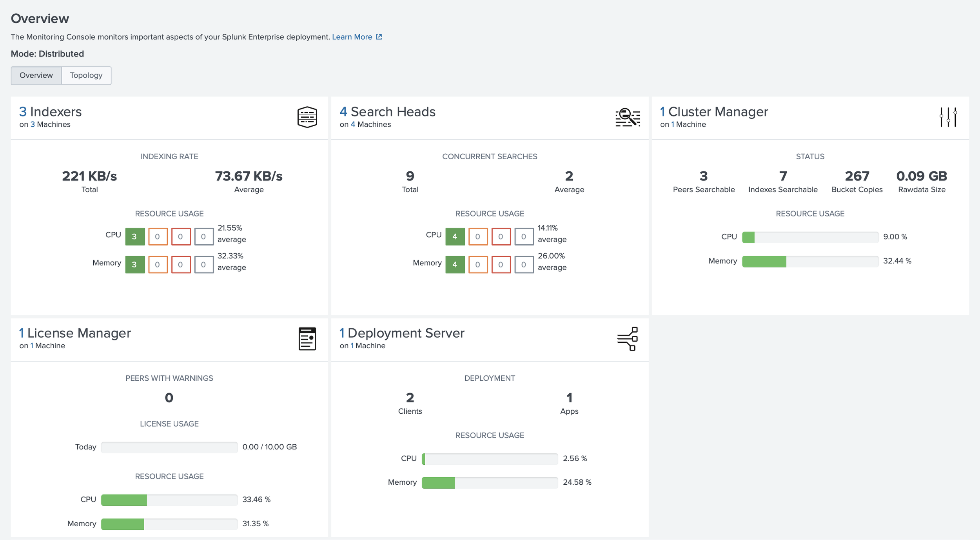Click the 1 Apps deployment value
980x540 pixels.
point(569,398)
